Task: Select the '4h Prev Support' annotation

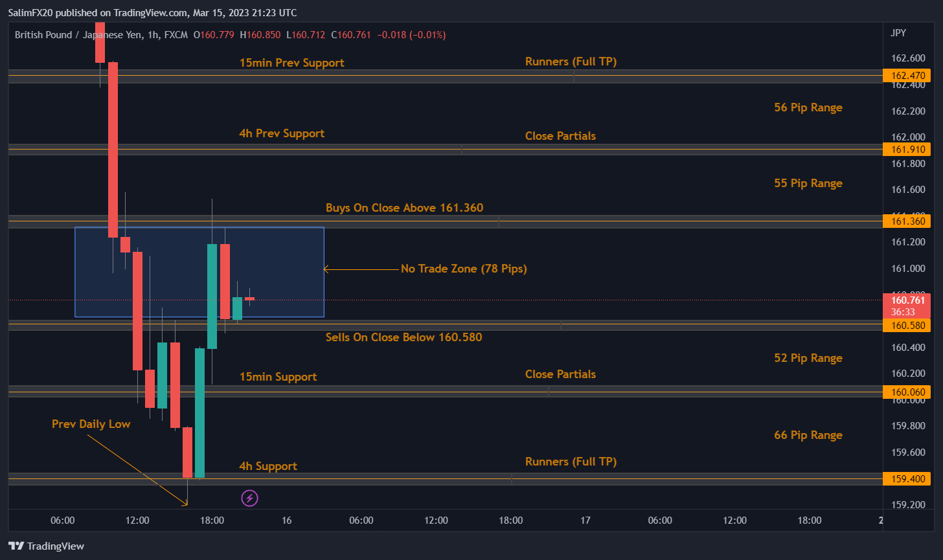Action: 282,133
